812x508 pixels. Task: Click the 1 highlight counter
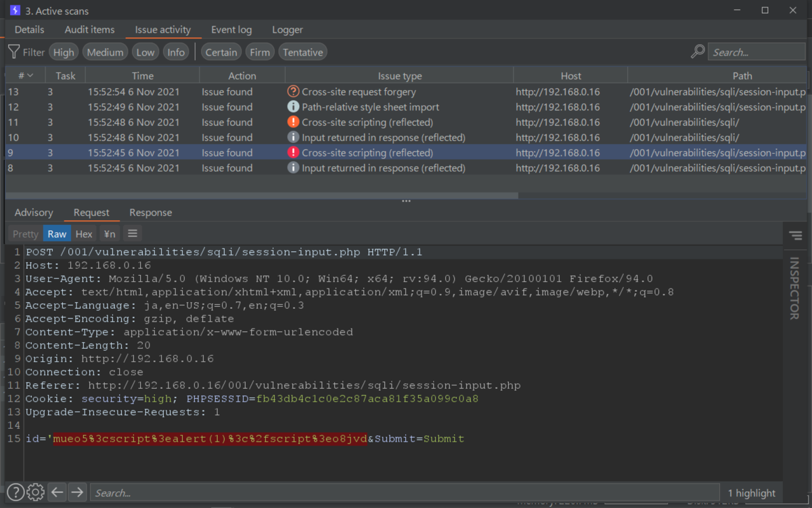(x=752, y=493)
